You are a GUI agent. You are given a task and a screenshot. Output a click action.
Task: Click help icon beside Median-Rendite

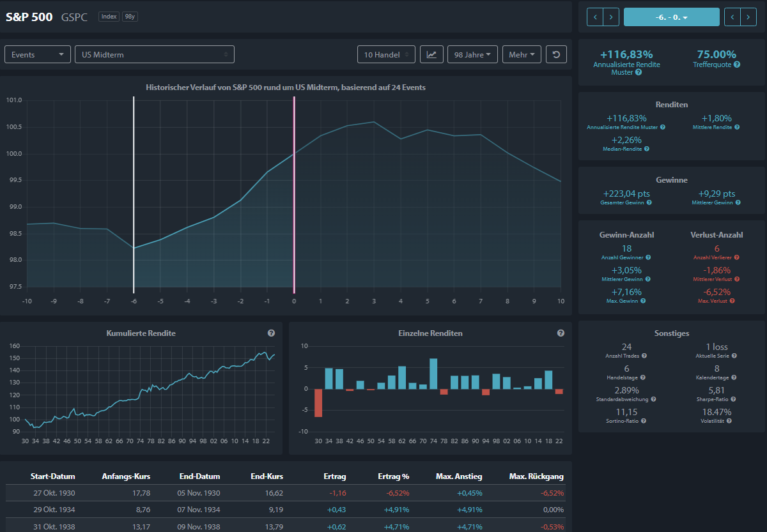click(647, 149)
